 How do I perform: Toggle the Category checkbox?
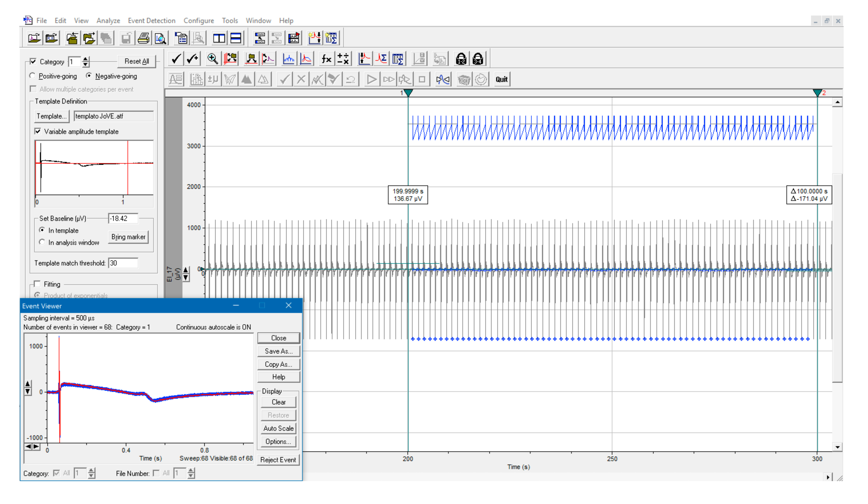click(x=33, y=61)
